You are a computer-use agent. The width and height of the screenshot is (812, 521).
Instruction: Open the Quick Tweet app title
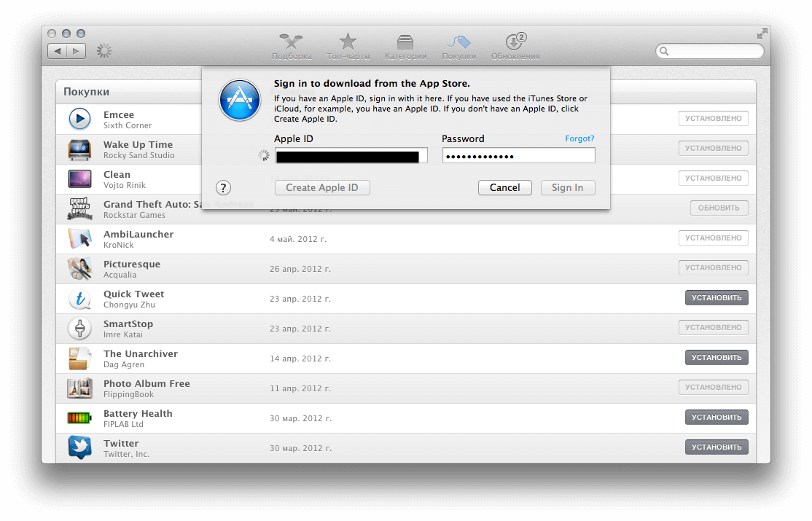tap(133, 294)
